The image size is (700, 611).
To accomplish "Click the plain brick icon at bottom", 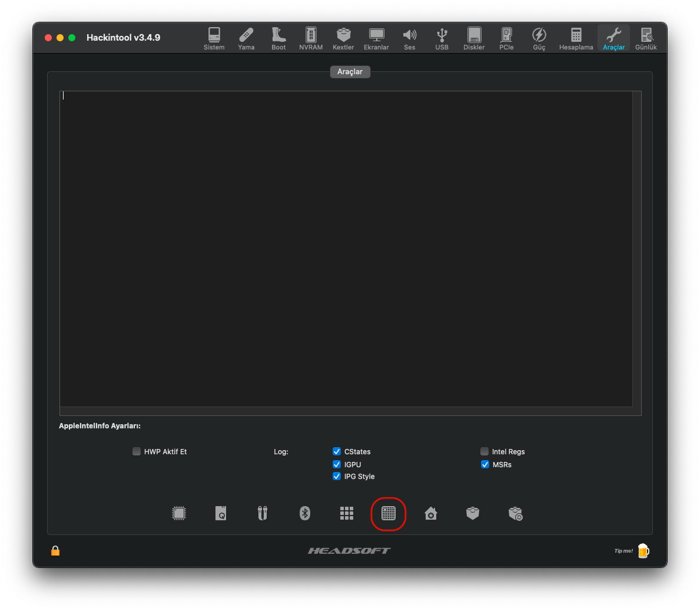I will tap(473, 513).
